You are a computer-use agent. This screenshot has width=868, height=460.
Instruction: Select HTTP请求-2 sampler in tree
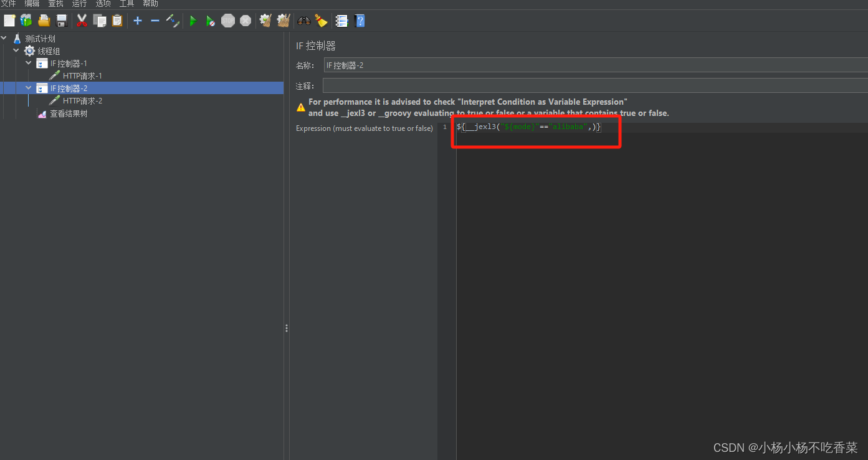tap(82, 101)
